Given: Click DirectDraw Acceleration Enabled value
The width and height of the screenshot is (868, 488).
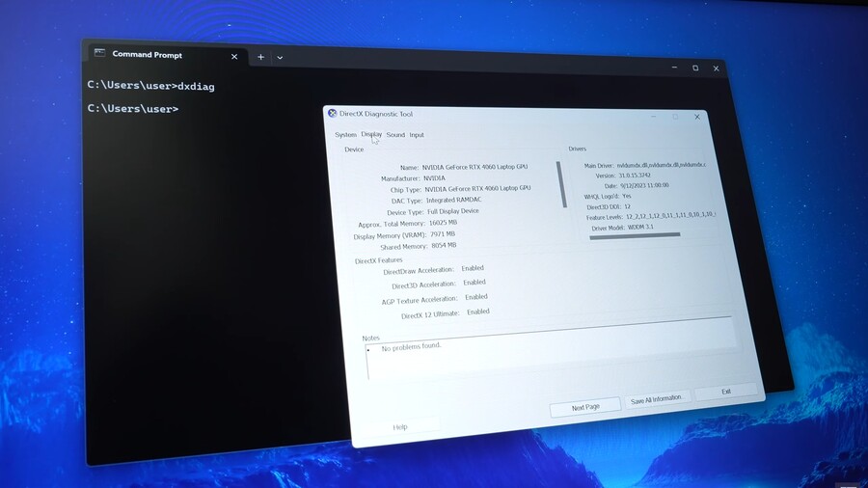Looking at the screenshot, I should [x=473, y=268].
